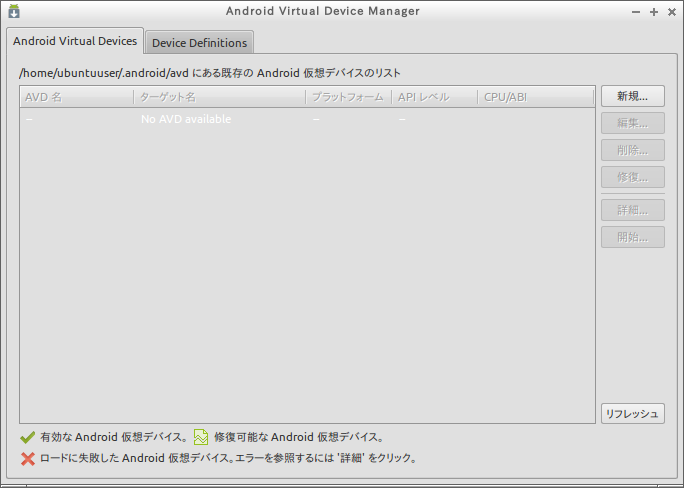Click the 編集... edit button
Viewport: 684px width, 488px height.
633,123
